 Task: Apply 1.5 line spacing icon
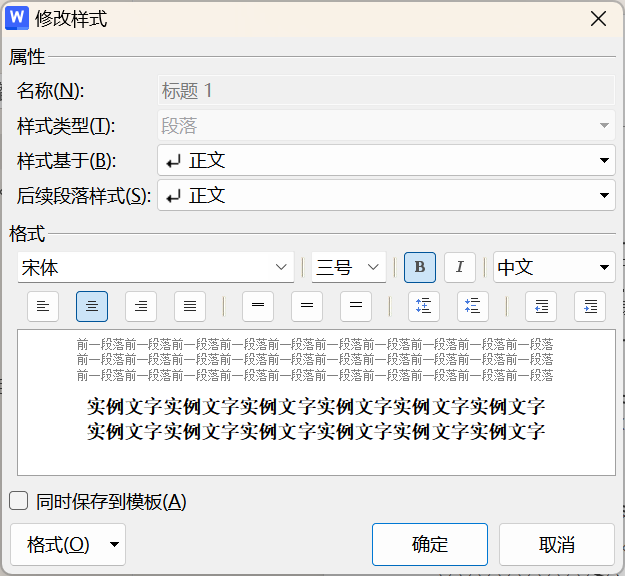tap(307, 306)
